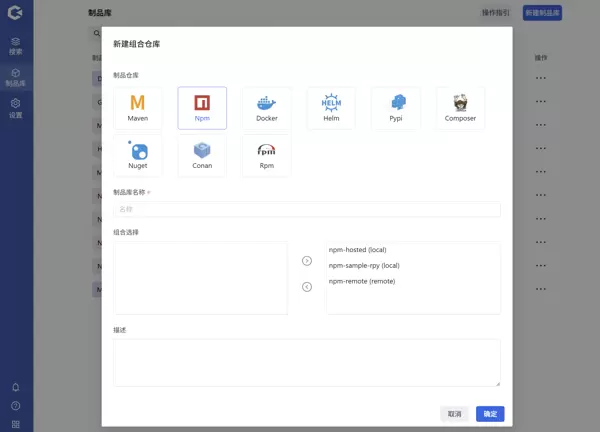This screenshot has height=432, width=600.
Task: Confirm with the 确定 button
Action: [x=490, y=414]
